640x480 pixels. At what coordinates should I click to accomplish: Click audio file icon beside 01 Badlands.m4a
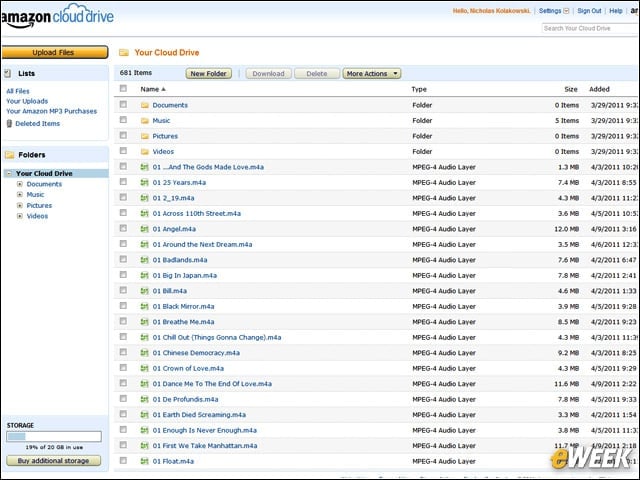[144, 260]
